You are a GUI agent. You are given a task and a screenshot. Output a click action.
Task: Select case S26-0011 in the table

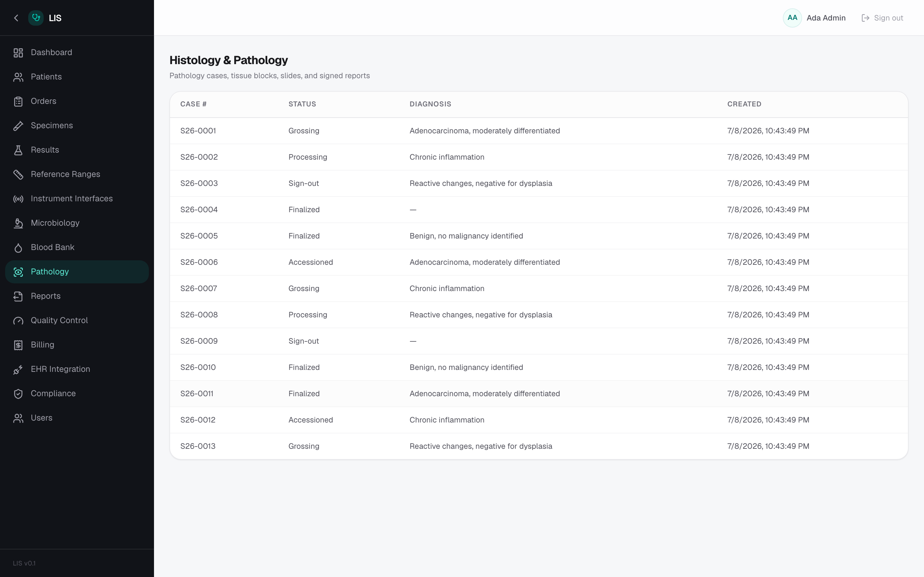[539, 394]
